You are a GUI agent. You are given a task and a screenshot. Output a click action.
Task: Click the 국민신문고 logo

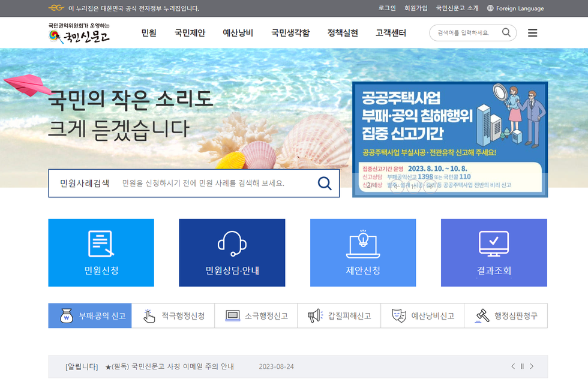pyautogui.click(x=79, y=34)
